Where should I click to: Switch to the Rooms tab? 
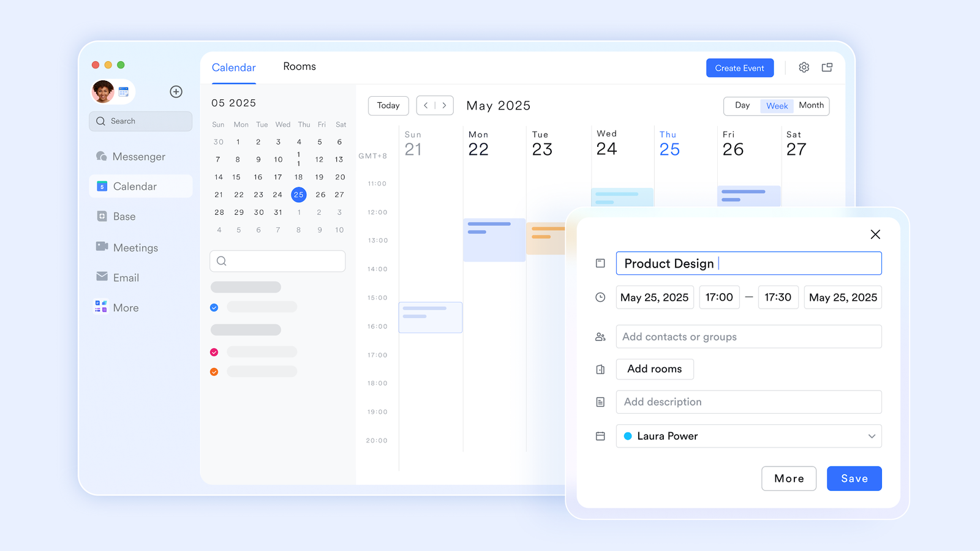pos(299,67)
